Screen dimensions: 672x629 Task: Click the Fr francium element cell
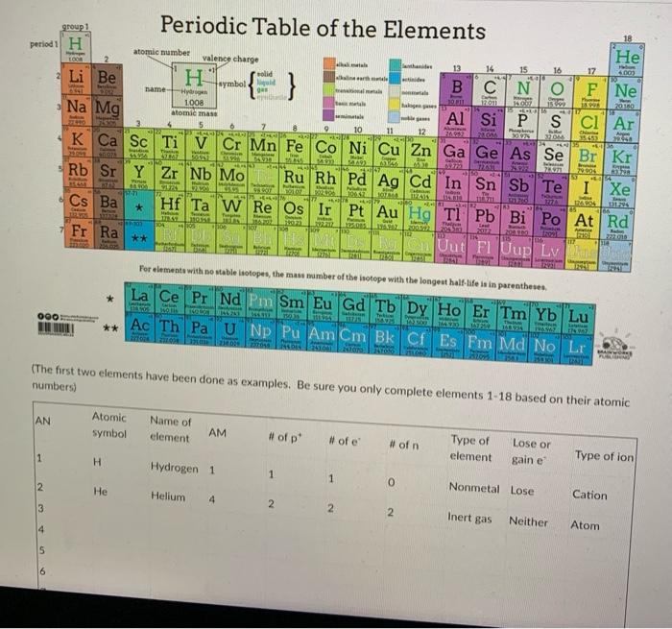coord(81,235)
